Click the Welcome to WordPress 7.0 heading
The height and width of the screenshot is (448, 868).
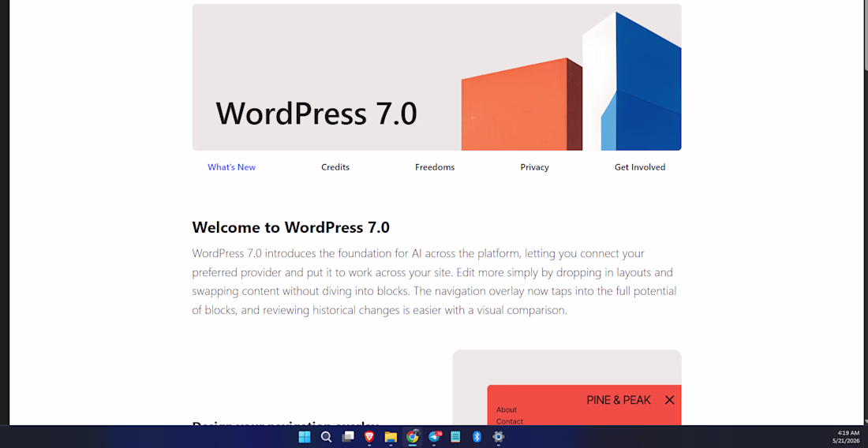[290, 227]
